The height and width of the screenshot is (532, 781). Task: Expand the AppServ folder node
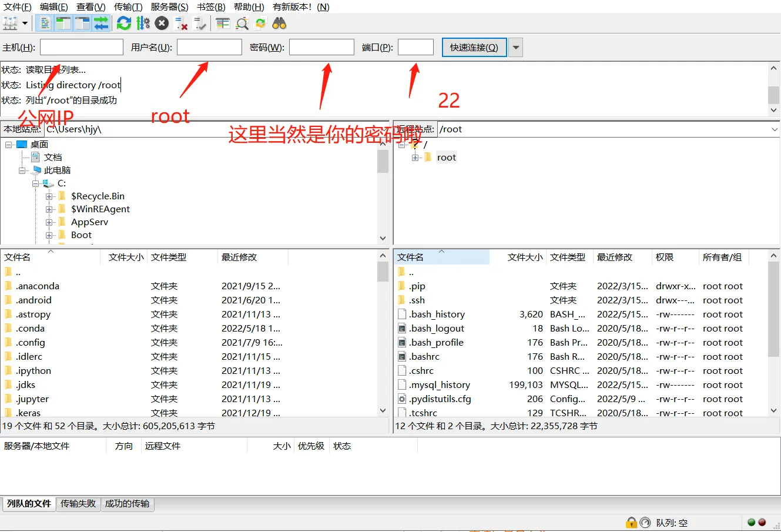click(49, 222)
